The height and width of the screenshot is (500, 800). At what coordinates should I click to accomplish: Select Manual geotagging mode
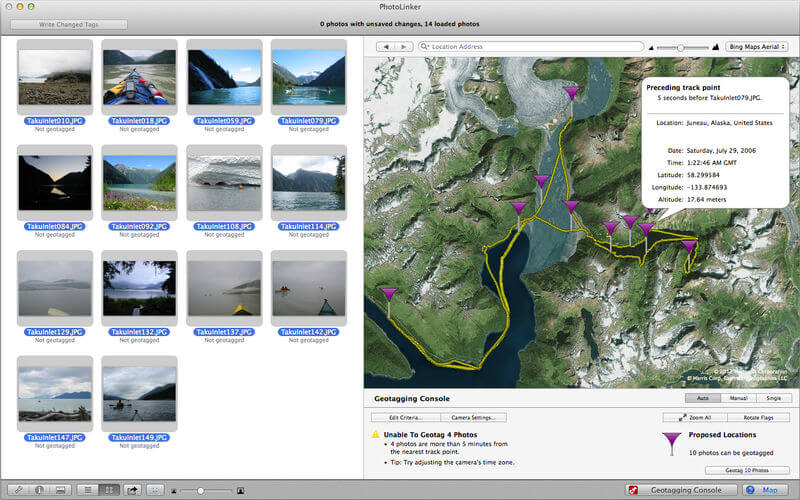(738, 398)
